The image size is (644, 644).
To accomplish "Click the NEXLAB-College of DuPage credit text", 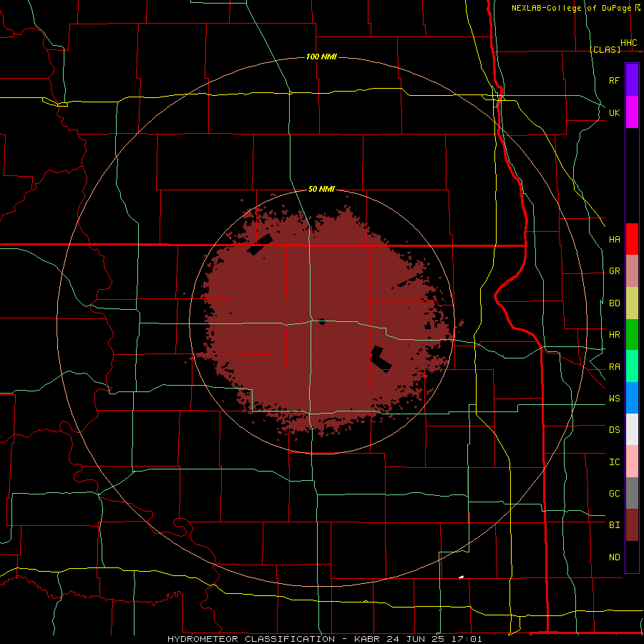I will [571, 8].
